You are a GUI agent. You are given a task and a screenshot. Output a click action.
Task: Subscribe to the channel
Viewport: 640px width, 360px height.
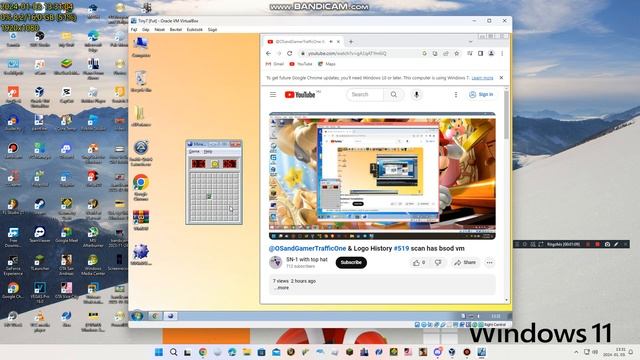(351, 262)
